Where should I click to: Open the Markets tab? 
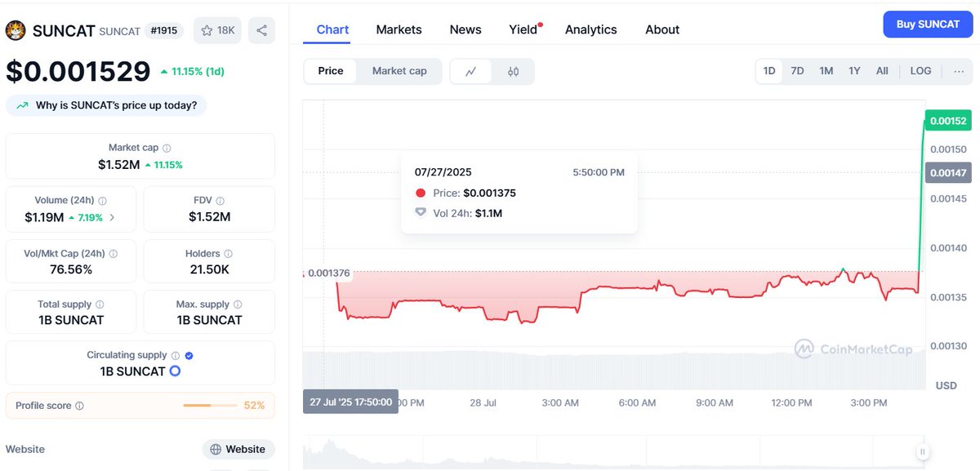click(x=399, y=29)
